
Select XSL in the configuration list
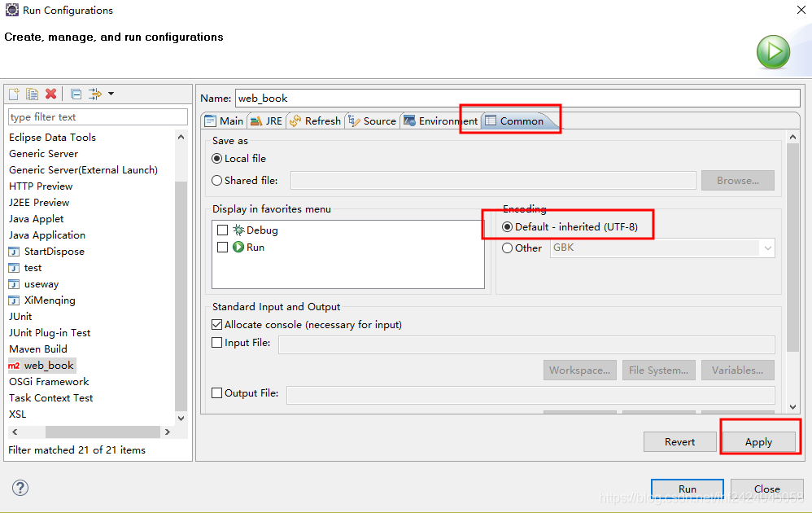17,414
